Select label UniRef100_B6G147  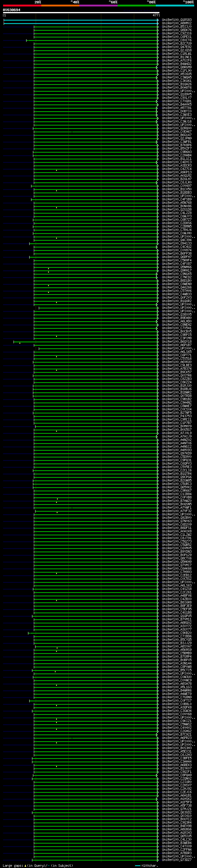(x=177, y=135)
